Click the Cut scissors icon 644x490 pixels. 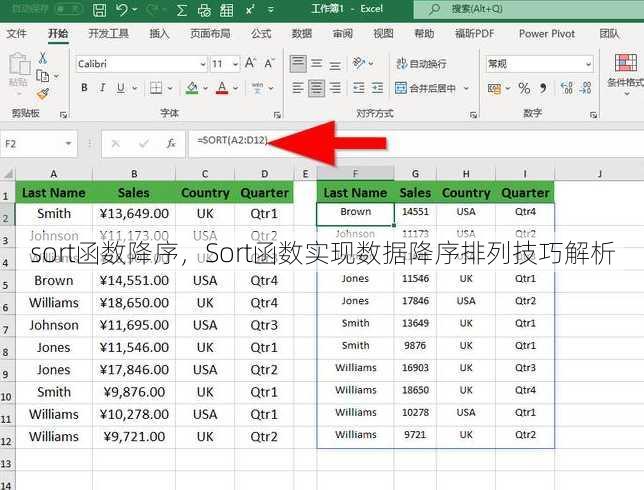pyautogui.click(x=43, y=58)
